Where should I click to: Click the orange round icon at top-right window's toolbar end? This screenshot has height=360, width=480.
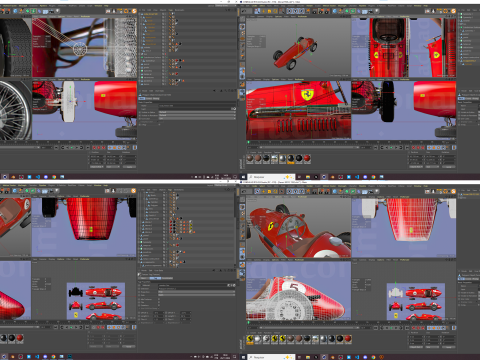[x=453, y=11]
